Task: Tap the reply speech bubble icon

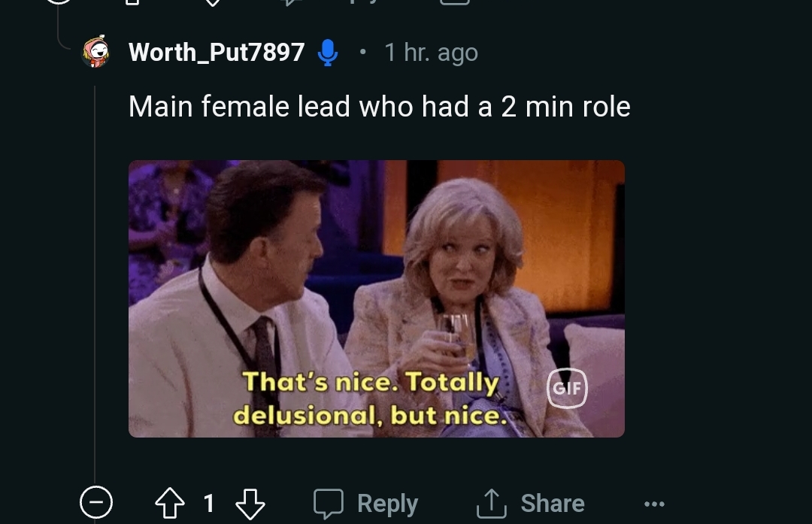Action: pyautogui.click(x=328, y=503)
